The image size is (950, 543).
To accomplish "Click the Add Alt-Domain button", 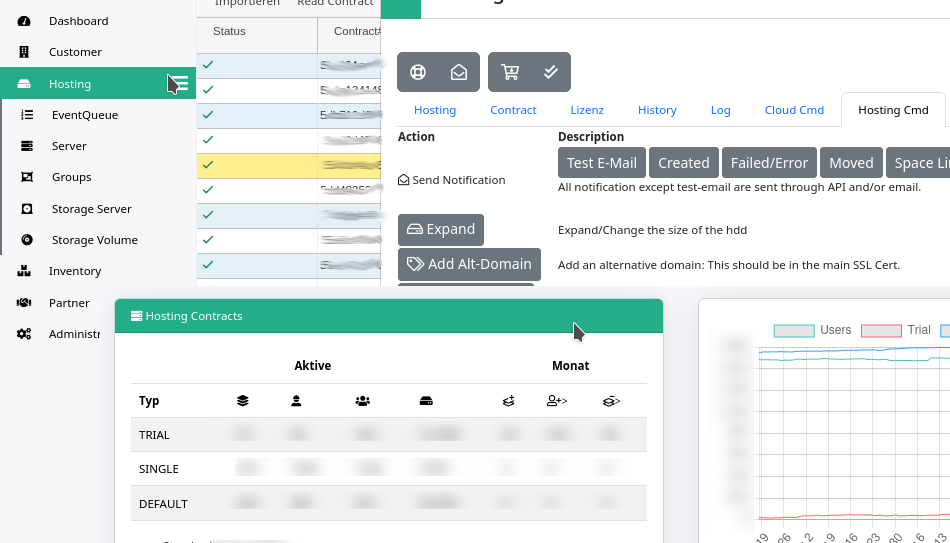I will (x=469, y=265).
